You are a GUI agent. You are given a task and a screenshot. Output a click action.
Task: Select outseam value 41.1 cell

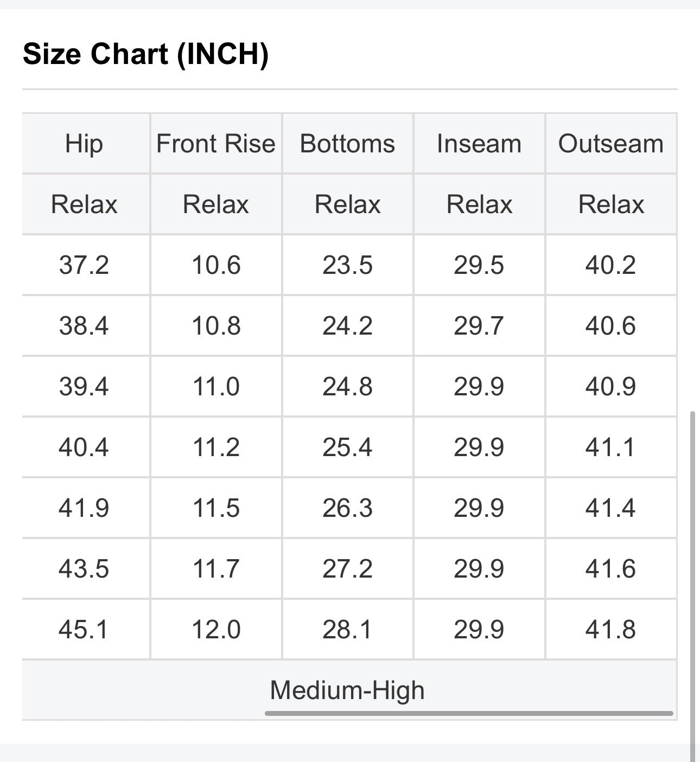click(x=611, y=447)
